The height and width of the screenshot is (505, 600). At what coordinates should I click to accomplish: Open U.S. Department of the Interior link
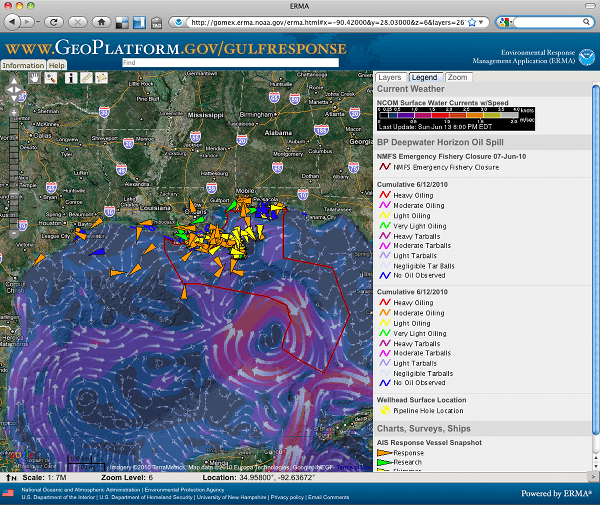[58, 497]
